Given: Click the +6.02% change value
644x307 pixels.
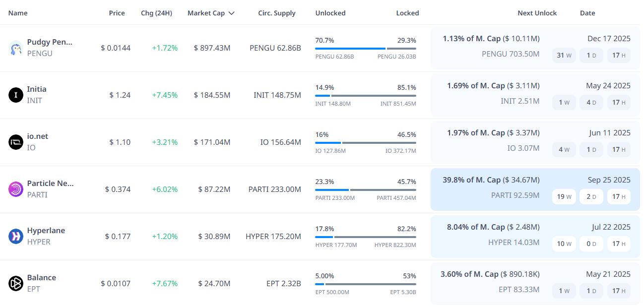Looking at the screenshot, I should (165, 189).
